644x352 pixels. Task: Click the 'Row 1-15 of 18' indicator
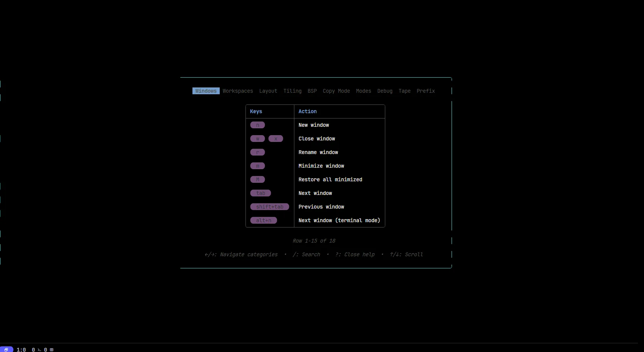(x=314, y=241)
